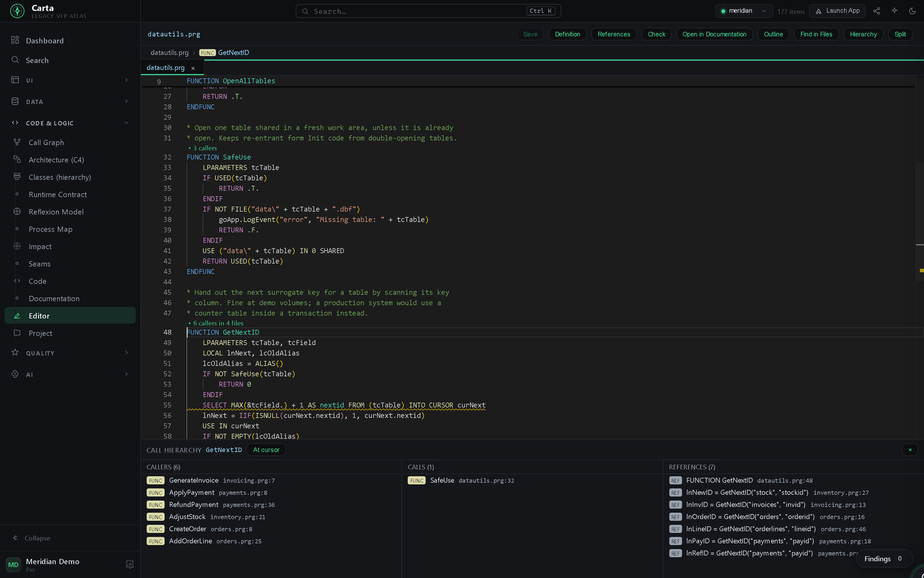Click Open in Documentation
Viewport: 924px width, 578px height.
[714, 34]
